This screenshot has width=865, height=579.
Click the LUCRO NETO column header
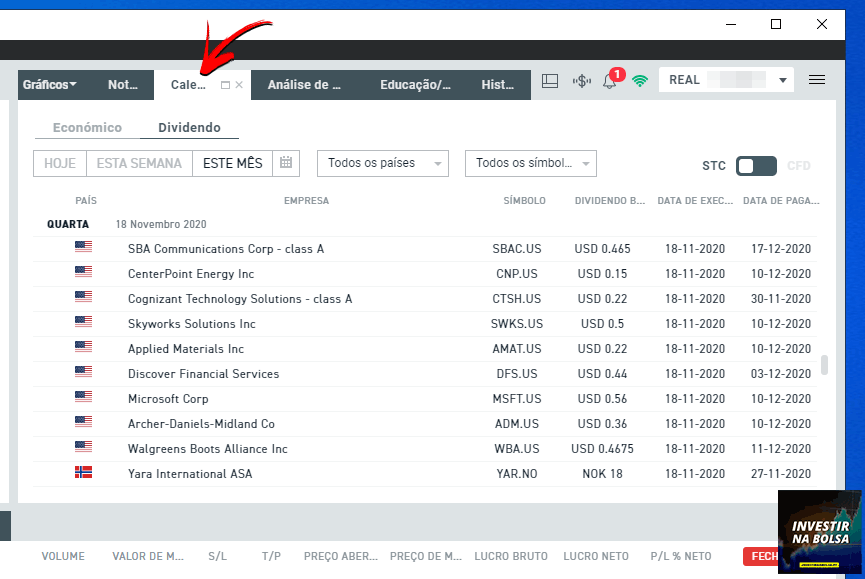pyautogui.click(x=596, y=556)
